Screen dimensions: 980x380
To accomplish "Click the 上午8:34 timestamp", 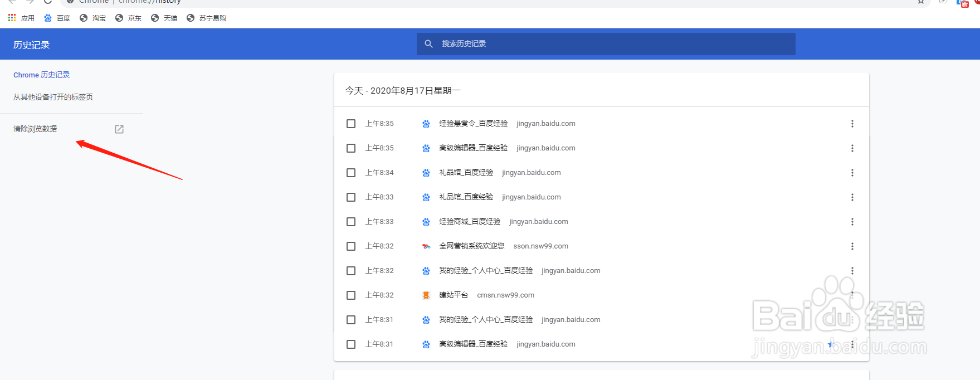I will pos(379,173).
